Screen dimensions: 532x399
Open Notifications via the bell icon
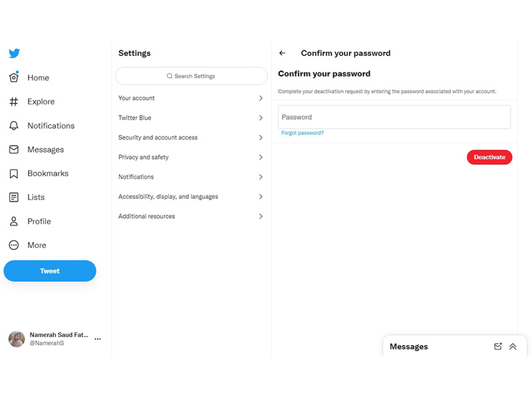click(x=13, y=126)
